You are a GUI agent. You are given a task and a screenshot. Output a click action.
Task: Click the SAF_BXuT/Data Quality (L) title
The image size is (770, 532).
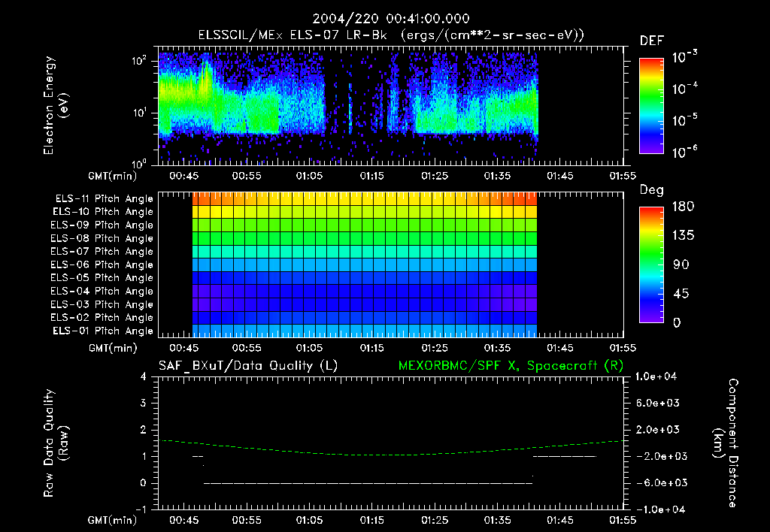point(248,366)
